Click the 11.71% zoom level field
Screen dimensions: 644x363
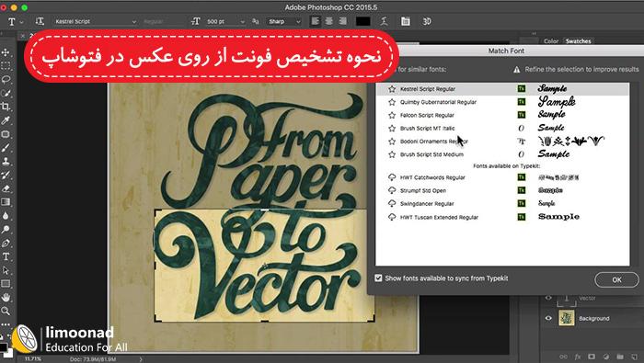coord(33,359)
